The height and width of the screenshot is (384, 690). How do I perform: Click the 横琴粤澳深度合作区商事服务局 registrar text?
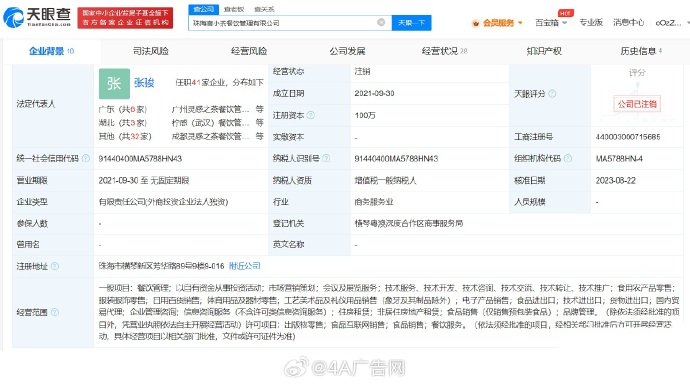pyautogui.click(x=408, y=223)
